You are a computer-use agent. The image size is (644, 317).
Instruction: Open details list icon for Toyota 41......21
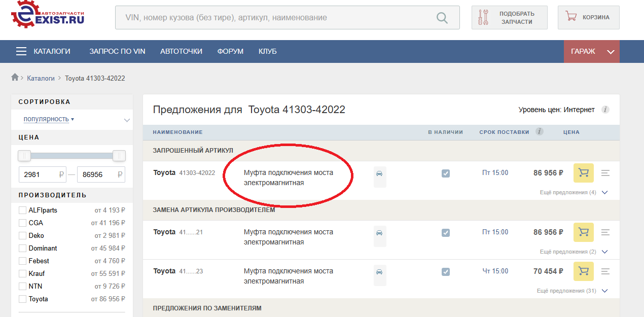pyautogui.click(x=605, y=232)
